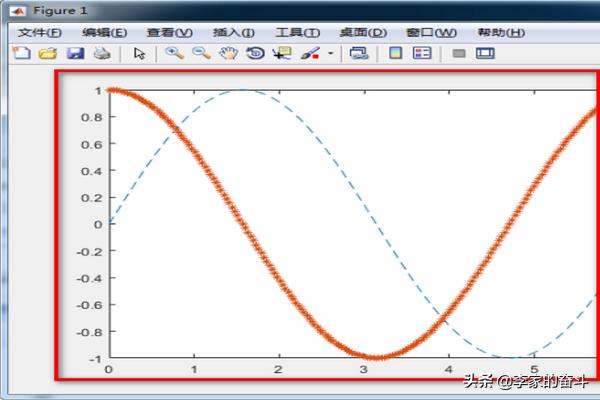Click the x-axis tick label 5

pyautogui.click(x=534, y=369)
